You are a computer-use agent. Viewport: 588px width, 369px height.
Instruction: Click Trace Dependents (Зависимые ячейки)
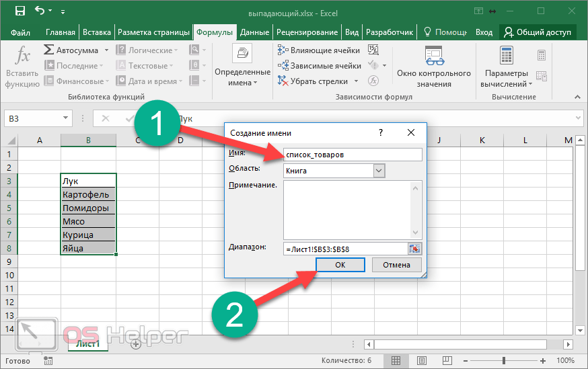coord(320,66)
